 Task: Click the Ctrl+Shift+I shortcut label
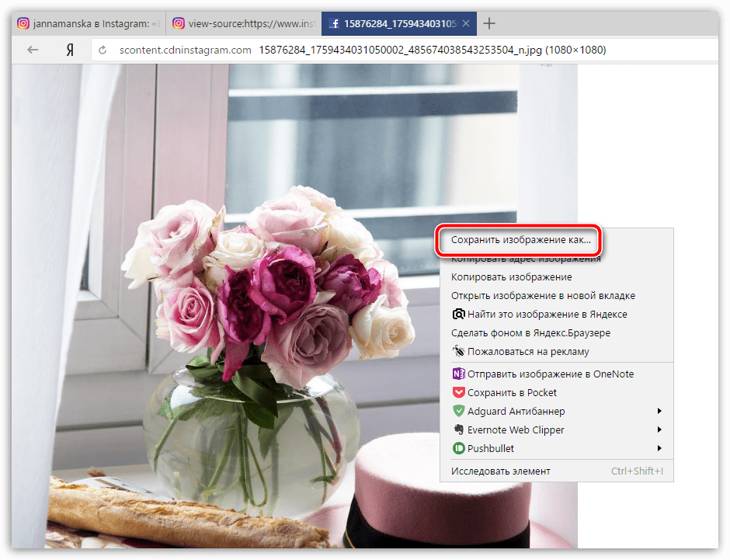tap(637, 471)
